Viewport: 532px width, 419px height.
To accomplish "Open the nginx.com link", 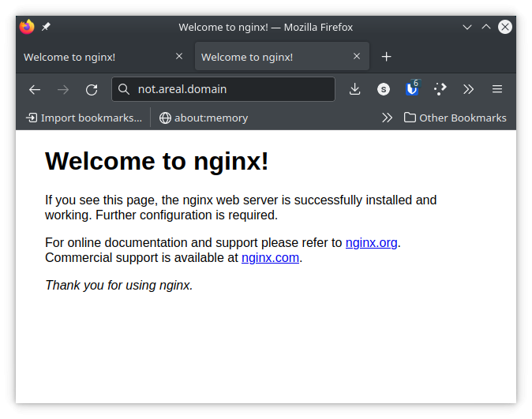I will click(270, 258).
